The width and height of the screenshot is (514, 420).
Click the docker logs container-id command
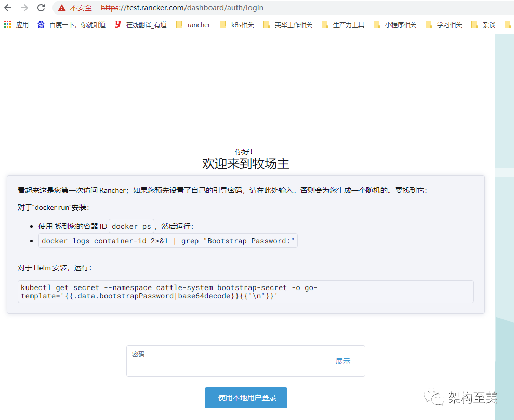168,241
